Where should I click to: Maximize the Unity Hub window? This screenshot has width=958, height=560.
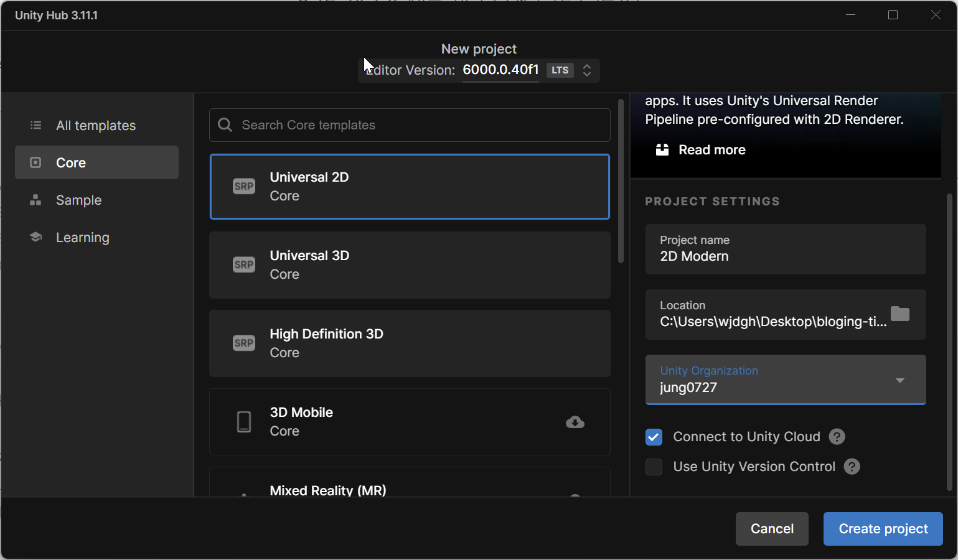pyautogui.click(x=893, y=15)
